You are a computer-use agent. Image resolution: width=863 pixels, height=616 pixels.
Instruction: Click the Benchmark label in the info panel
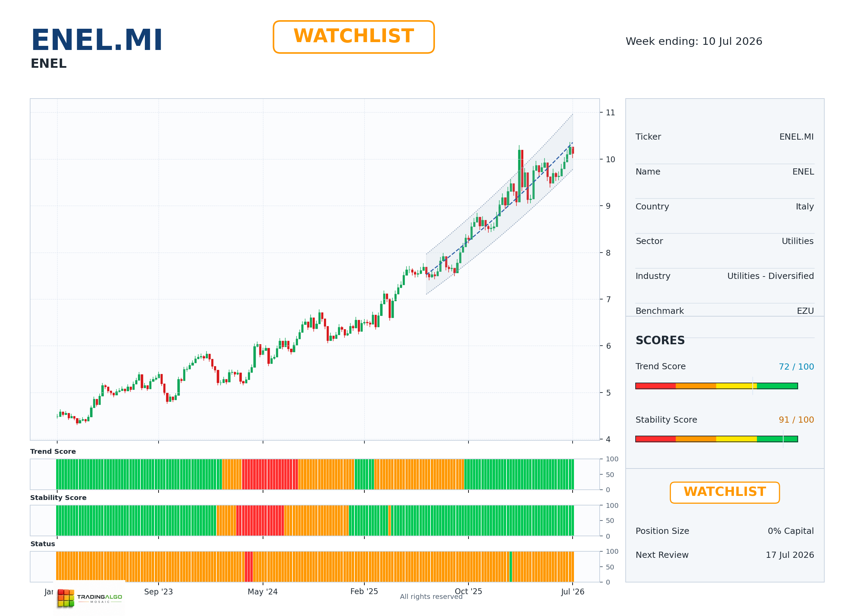660,311
